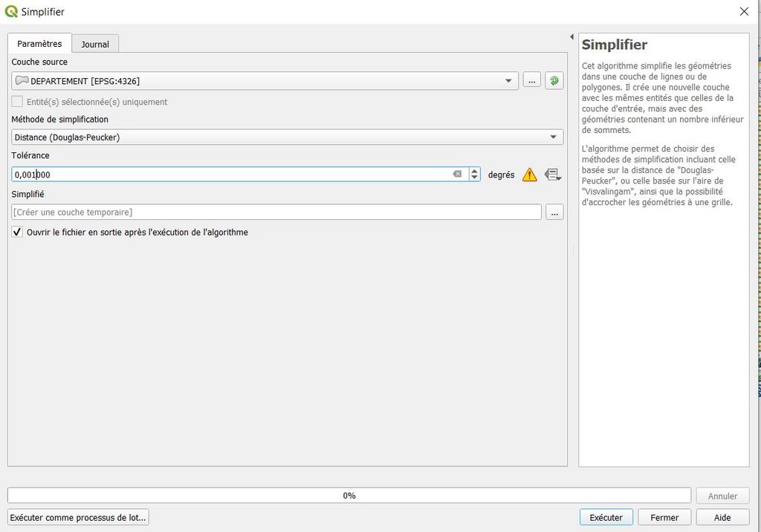This screenshot has width=761, height=532.
Task: Expand the Couche source dropdown
Action: pyautogui.click(x=508, y=81)
